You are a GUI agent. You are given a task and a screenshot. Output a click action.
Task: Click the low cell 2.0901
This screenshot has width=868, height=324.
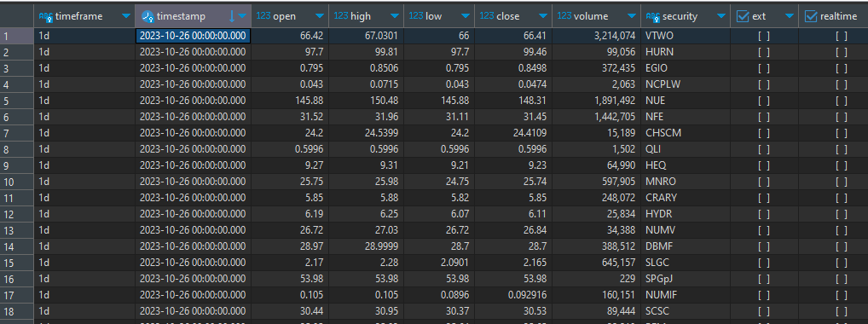[439, 263]
